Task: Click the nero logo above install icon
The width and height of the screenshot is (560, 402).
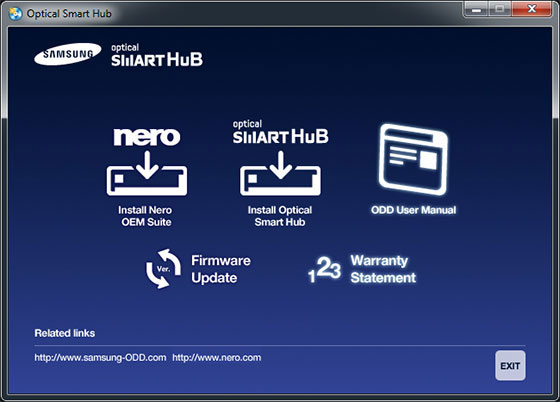Action: click(x=147, y=137)
